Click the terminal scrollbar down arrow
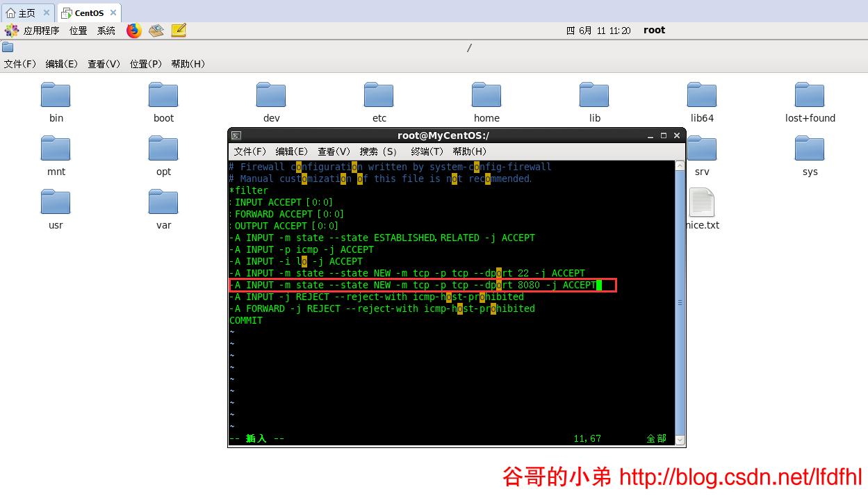This screenshot has width=868, height=496. 680,440
